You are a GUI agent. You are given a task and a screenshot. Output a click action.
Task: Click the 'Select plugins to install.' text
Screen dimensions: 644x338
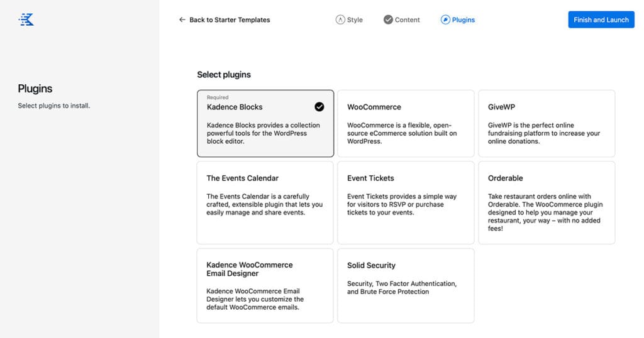pyautogui.click(x=54, y=106)
